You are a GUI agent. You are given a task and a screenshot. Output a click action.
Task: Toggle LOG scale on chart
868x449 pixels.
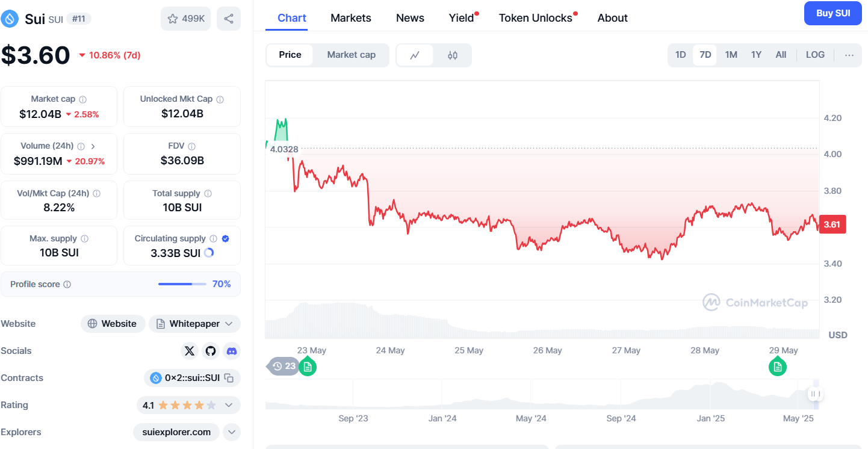pos(815,55)
